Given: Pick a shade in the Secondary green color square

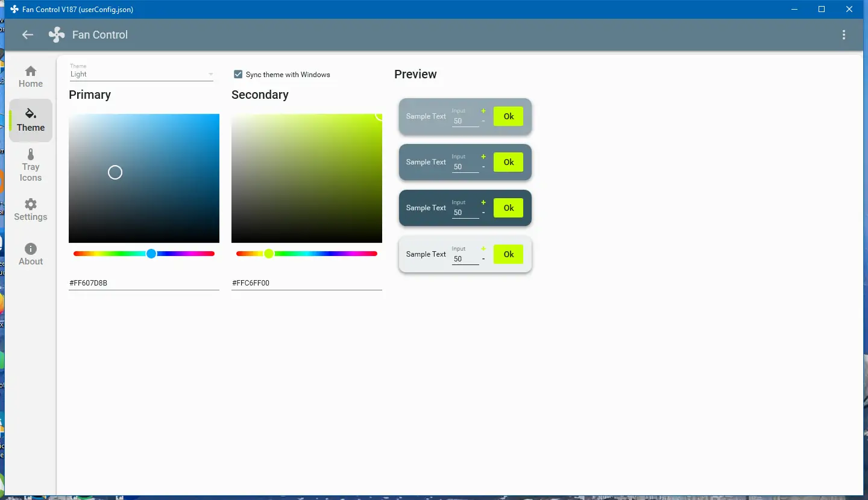Looking at the screenshot, I should [x=307, y=178].
